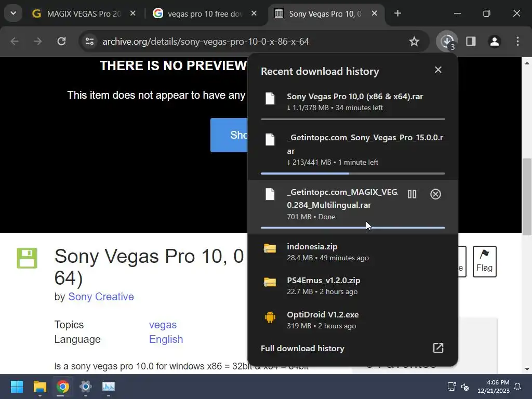The image size is (532, 399).
Task: Go forward to next page
Action: coord(37,42)
